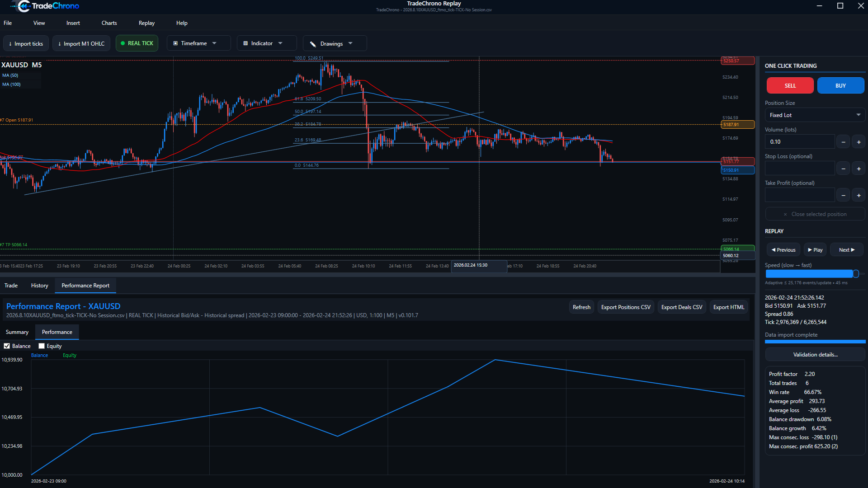This screenshot has width=868, height=488.
Task: Click the Import M1 OHLC button
Action: coord(81,43)
